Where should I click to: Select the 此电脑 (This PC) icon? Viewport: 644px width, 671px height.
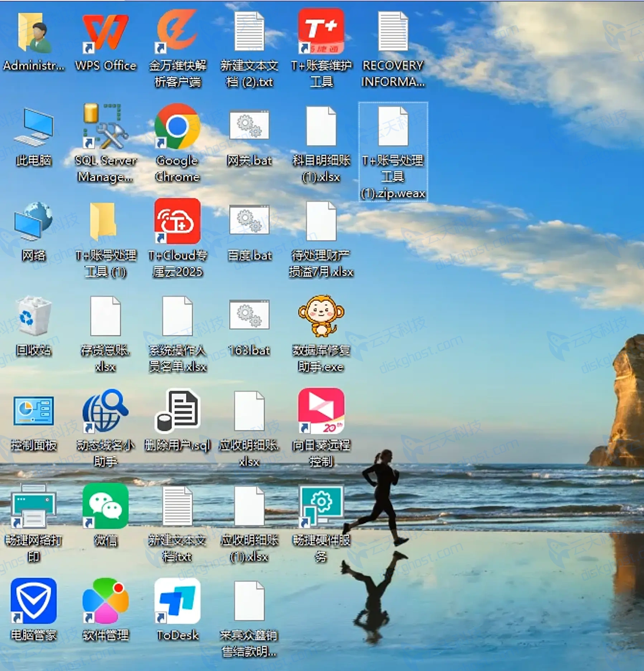(34, 128)
